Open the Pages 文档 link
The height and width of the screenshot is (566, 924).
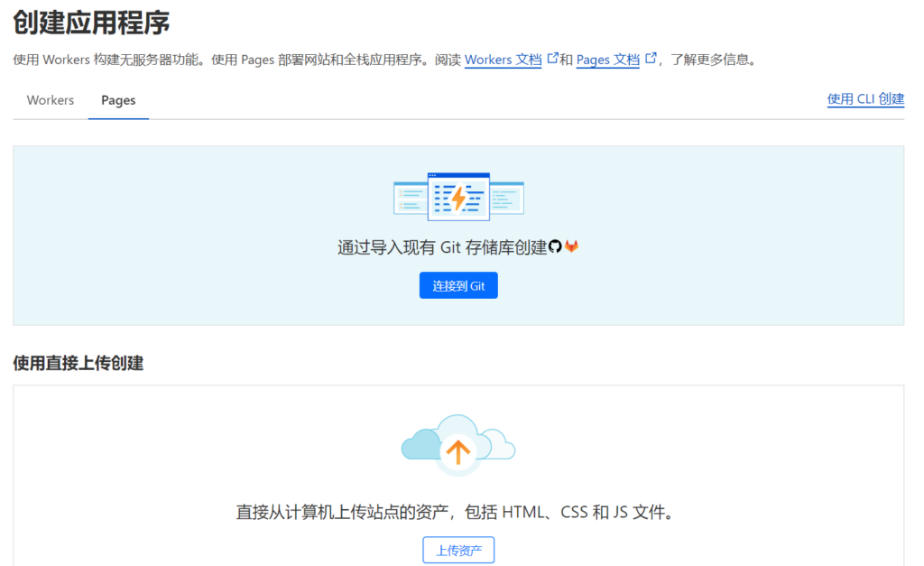[607, 60]
